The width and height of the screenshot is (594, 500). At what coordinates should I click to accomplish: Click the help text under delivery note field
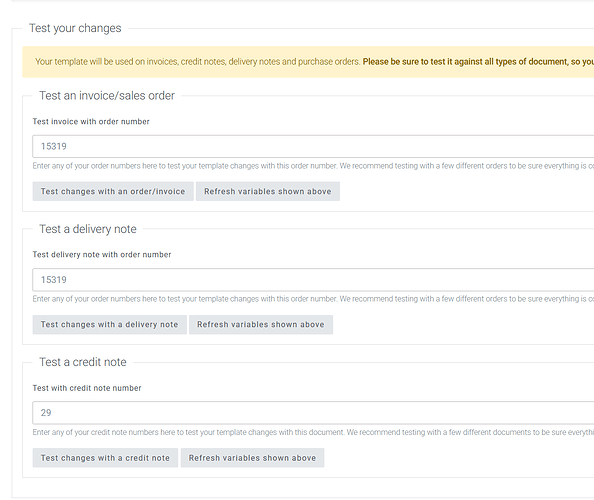(313, 299)
